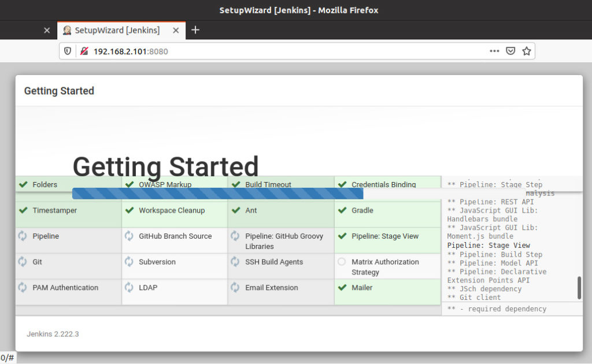Click the tracking protection shield icon
Viewport: 592px width, 364px height.
(68, 51)
